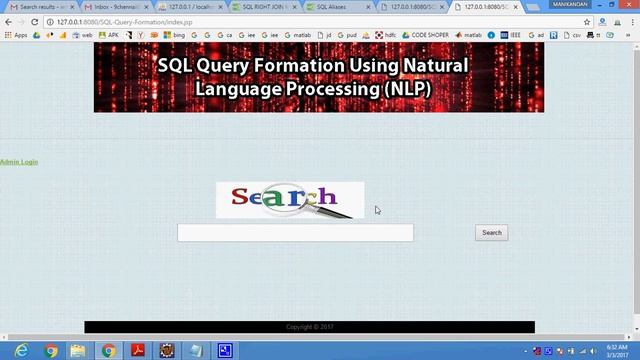Launch Internet Explorer from the taskbar
The image size is (640, 360).
point(21,351)
